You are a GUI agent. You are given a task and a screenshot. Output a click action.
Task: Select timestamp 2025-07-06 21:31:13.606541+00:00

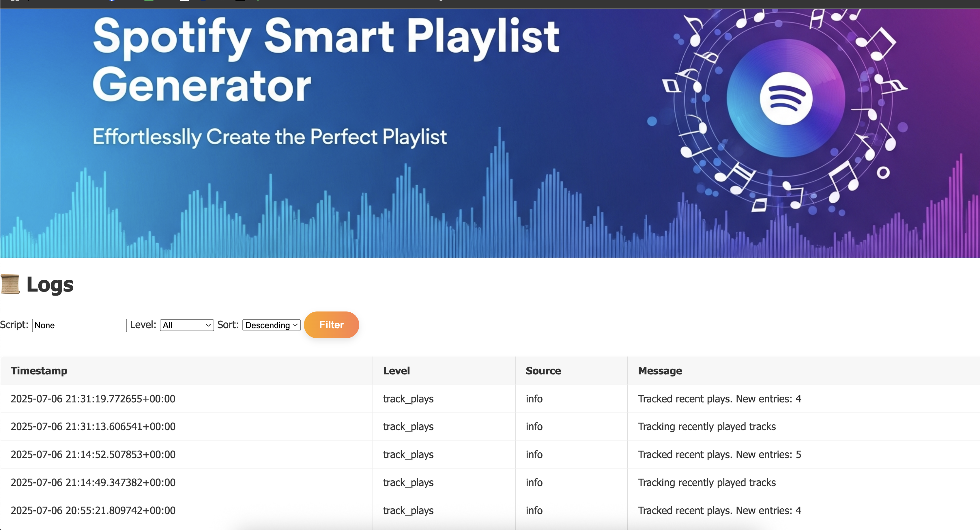pos(93,426)
